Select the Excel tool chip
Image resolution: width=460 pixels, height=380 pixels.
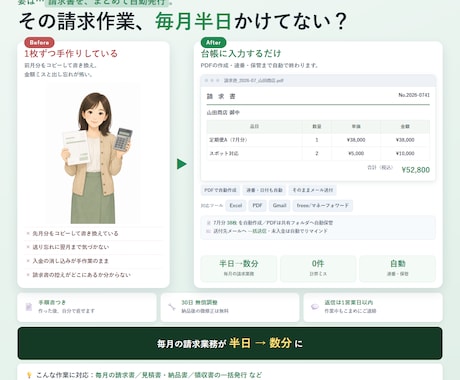tap(236, 205)
